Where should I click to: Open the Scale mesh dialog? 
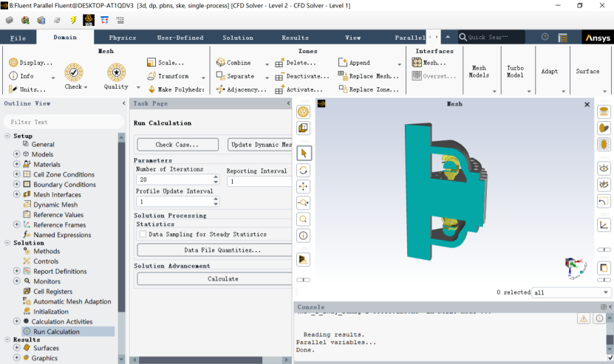(166, 63)
